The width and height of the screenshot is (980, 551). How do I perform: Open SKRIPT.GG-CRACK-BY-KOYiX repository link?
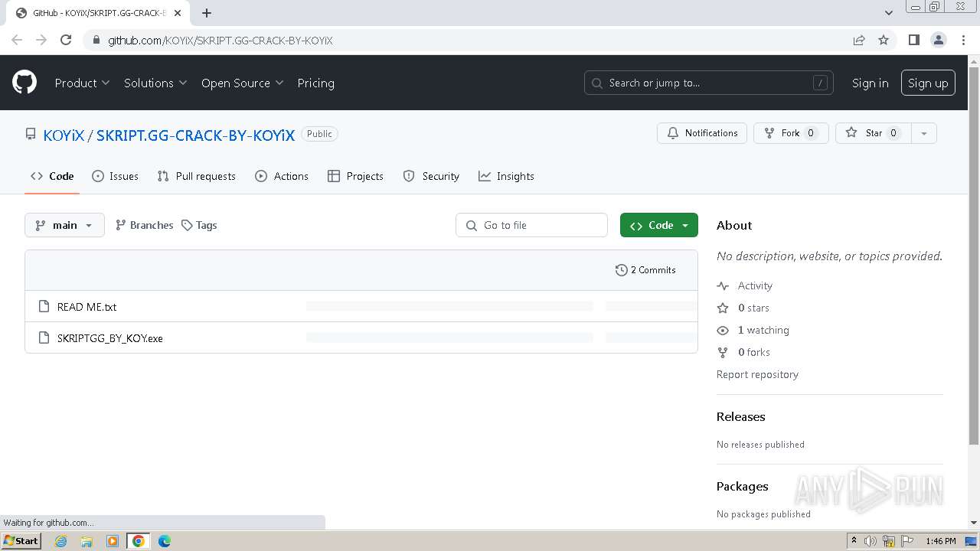pos(195,135)
